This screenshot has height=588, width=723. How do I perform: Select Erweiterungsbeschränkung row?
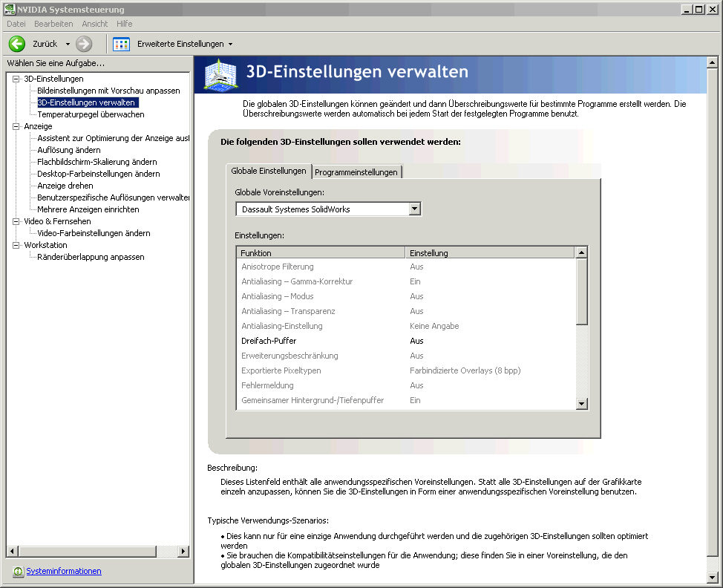tap(406, 356)
